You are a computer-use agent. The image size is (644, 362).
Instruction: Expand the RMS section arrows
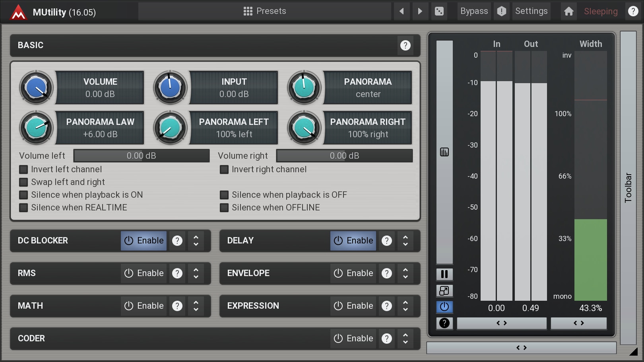196,273
